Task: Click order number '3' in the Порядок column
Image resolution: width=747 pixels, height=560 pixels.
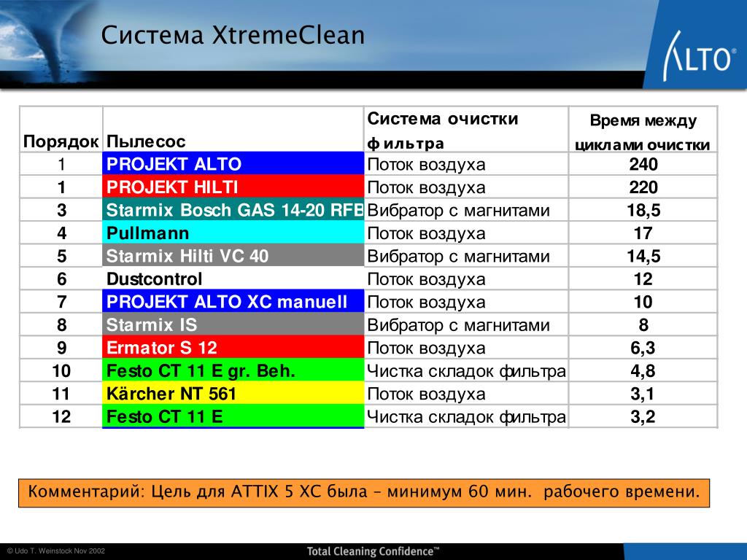Action: coord(61,210)
